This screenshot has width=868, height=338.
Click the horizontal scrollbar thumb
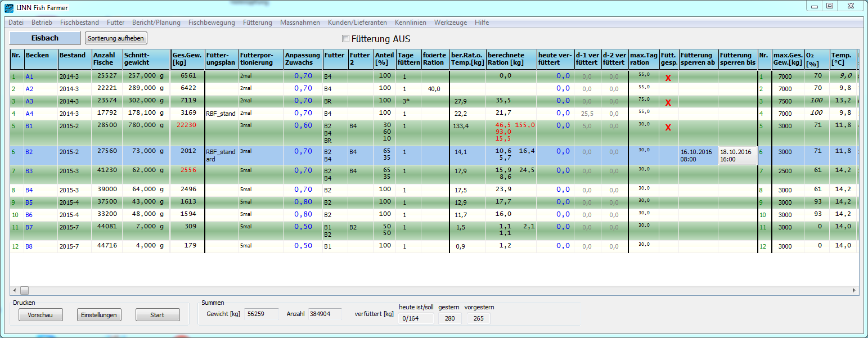click(x=24, y=290)
